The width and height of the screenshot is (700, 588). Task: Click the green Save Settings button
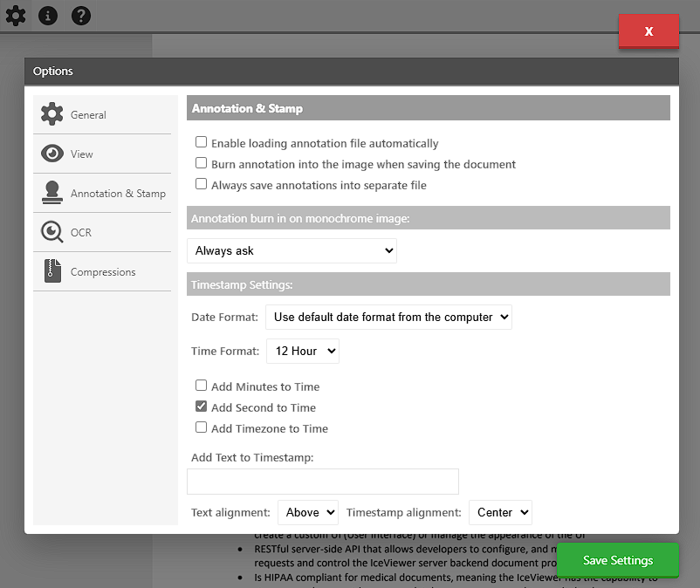pos(617,560)
